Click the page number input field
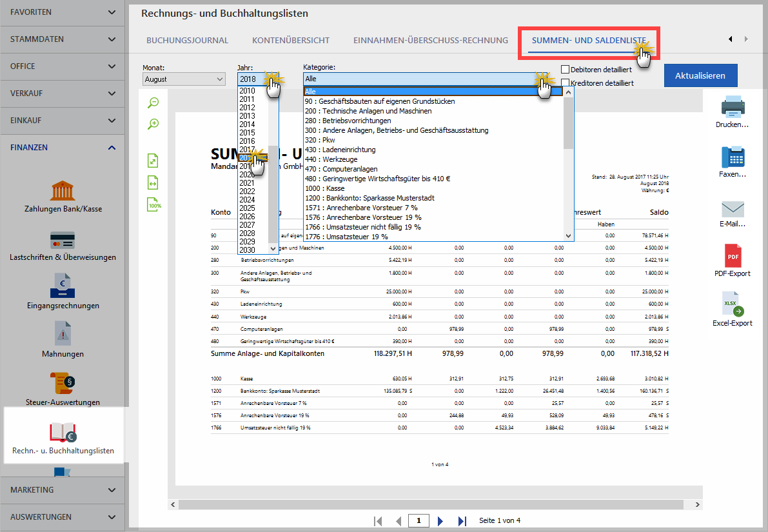Viewport: 768px width, 532px height. pos(418,521)
